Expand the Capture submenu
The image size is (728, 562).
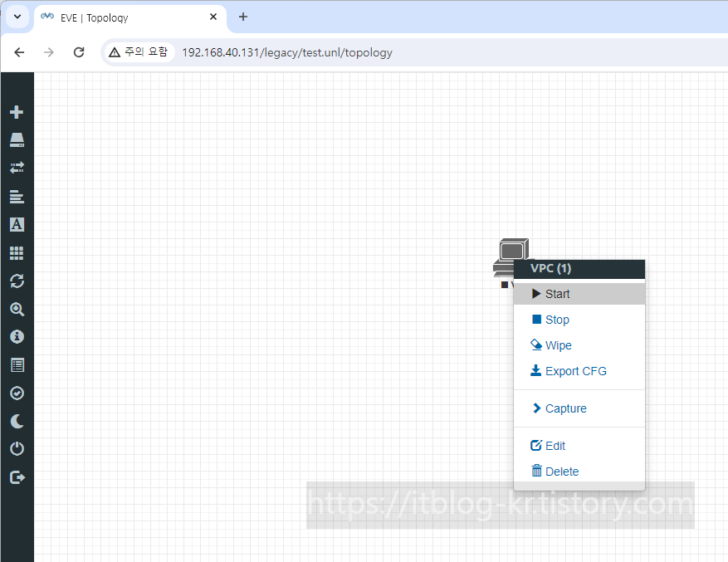[579, 408]
